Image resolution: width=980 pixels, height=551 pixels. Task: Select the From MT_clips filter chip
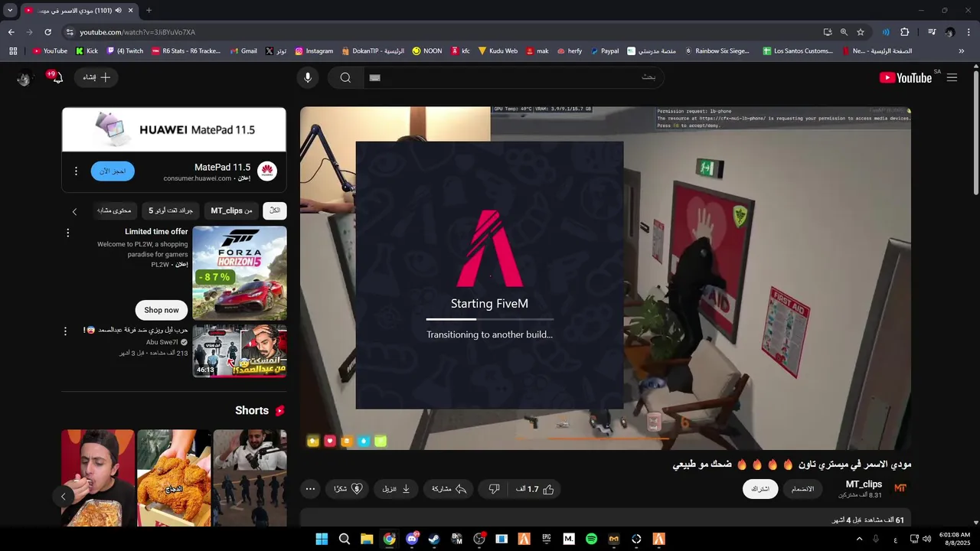232,210
